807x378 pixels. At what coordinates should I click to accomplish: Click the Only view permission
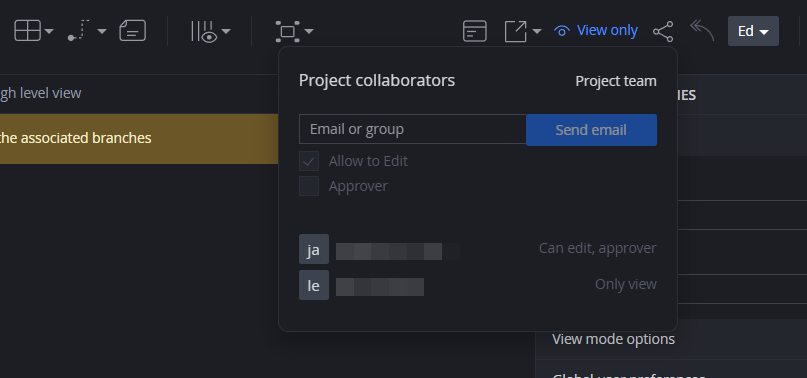click(x=626, y=284)
